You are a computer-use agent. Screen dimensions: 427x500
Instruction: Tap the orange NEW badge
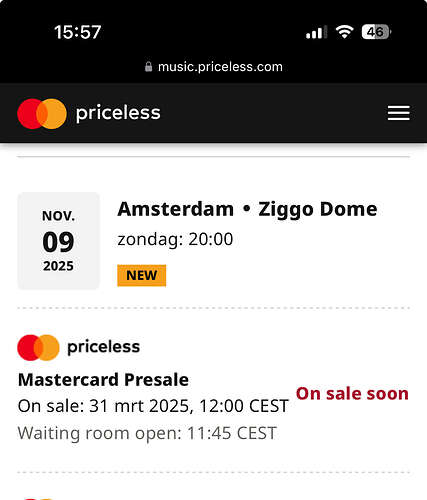[x=142, y=275]
